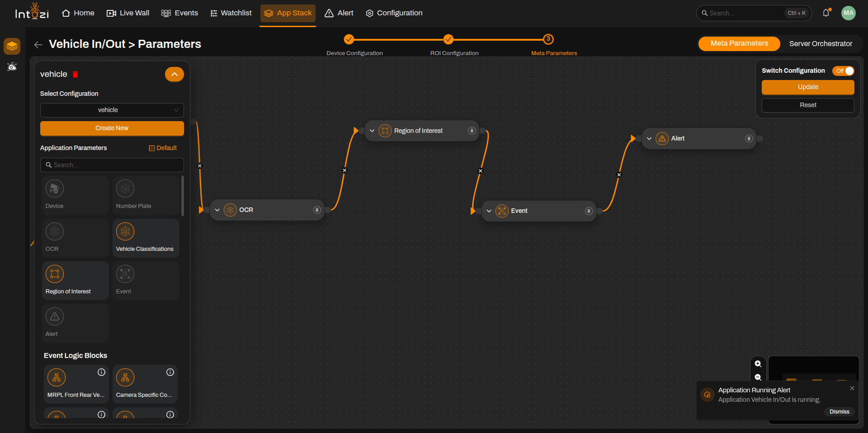Image resolution: width=868 pixels, height=433 pixels.
Task: Toggle the Switch Configuration Off switch
Action: coord(844,71)
